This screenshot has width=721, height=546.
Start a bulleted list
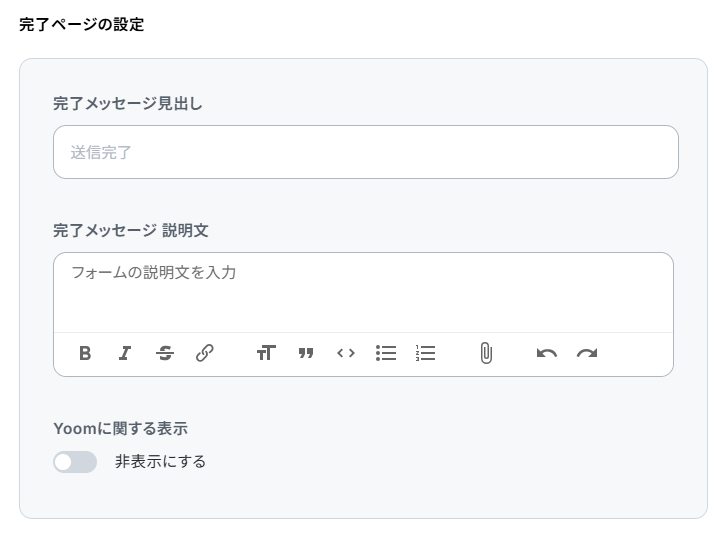[386, 353]
